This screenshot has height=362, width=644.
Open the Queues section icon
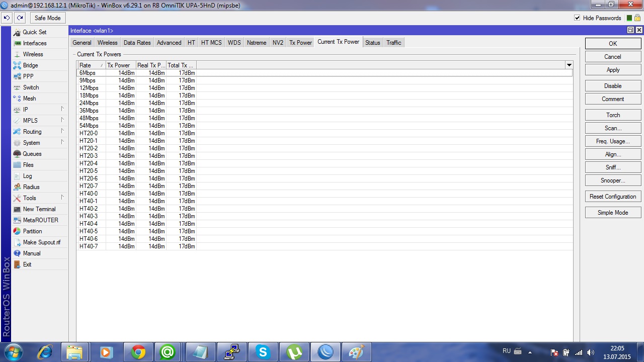tap(17, 154)
